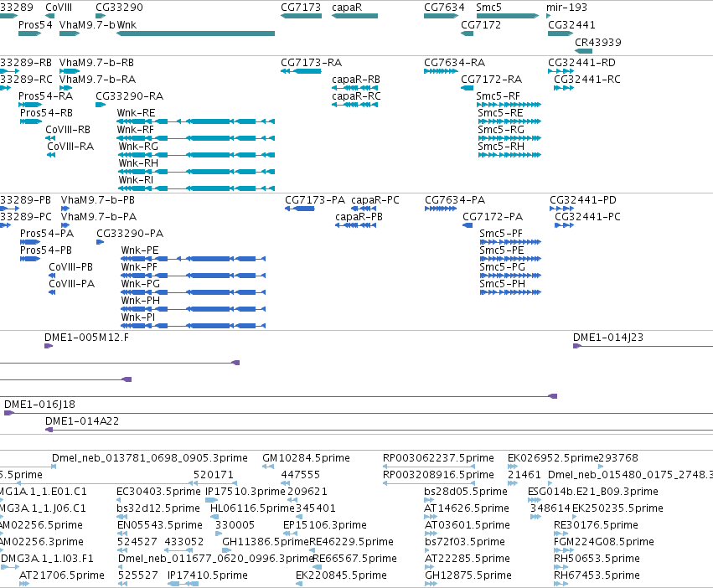
Task: Click the CoVIII-PA protein label
Action: pos(71,284)
